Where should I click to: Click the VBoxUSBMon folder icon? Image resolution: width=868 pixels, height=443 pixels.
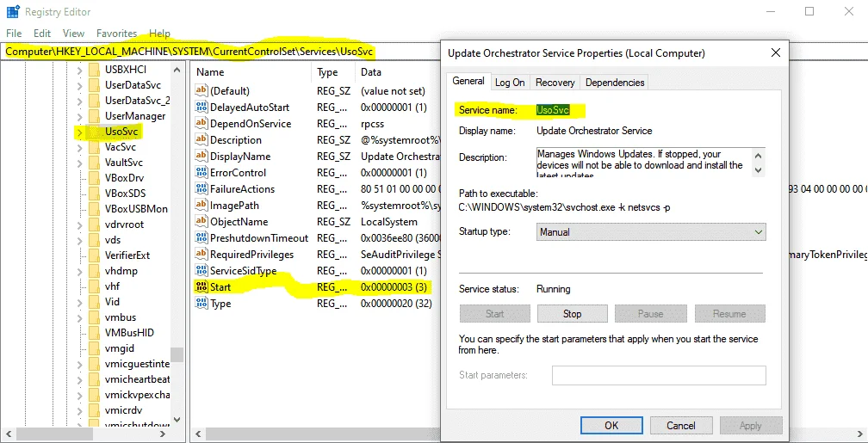pos(95,209)
